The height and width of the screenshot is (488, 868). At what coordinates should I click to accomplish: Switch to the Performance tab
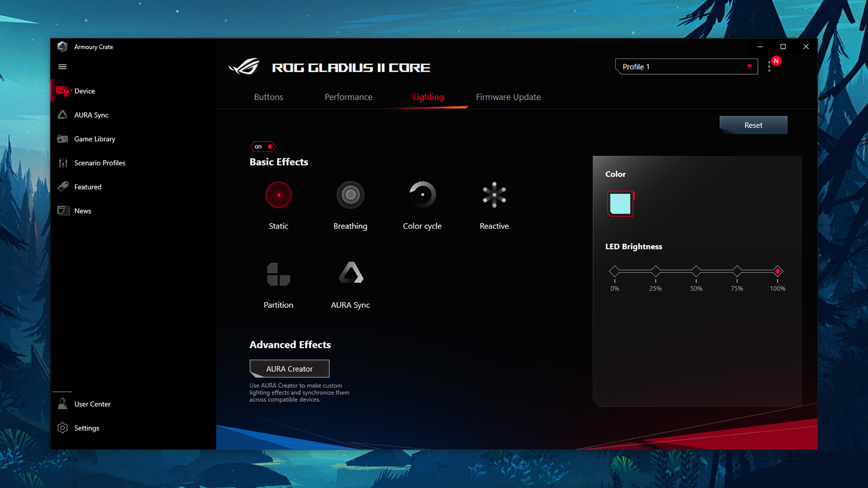(x=348, y=97)
